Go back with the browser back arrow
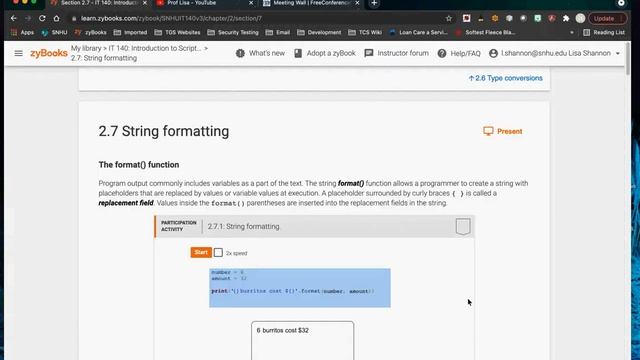 click(x=14, y=18)
